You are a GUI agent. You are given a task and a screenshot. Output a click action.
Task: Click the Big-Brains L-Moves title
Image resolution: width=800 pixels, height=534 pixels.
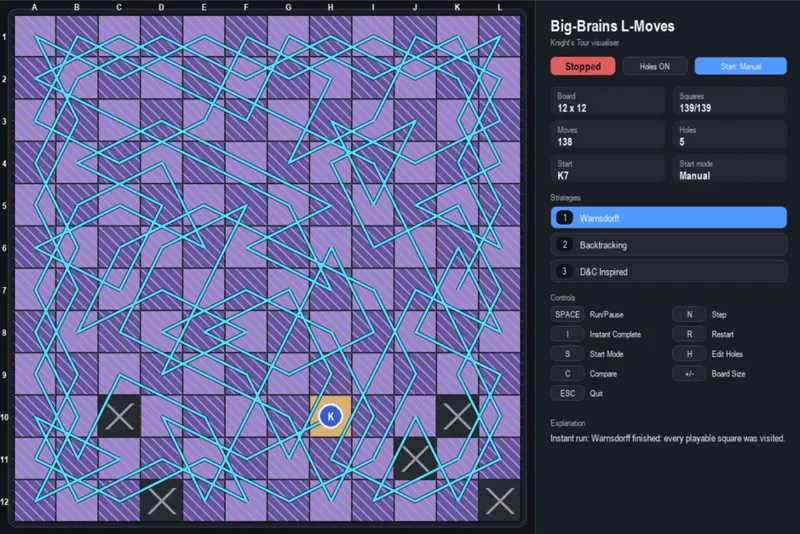click(x=612, y=26)
